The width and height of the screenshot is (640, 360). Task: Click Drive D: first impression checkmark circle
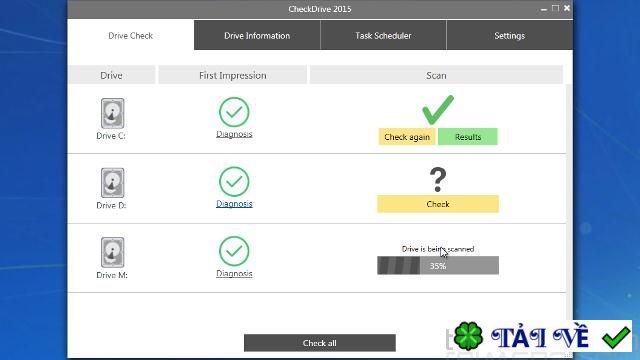point(234,182)
